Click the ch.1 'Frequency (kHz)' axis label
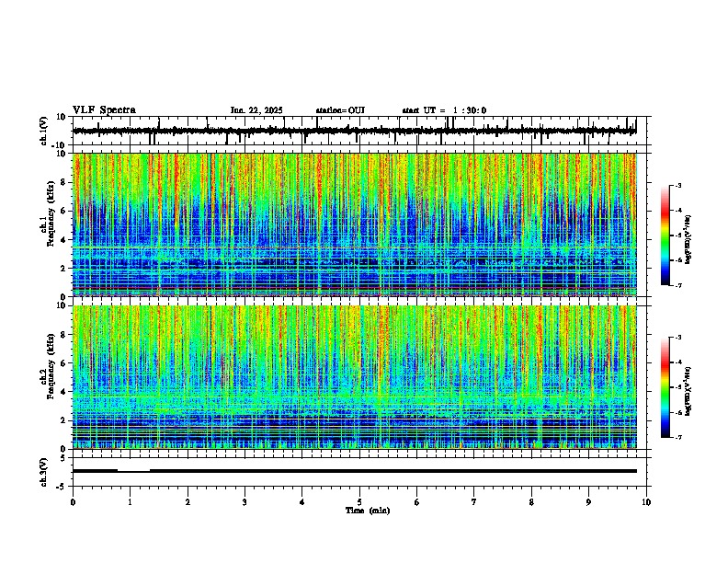This screenshot has height=563, width=728. pyautogui.click(x=51, y=214)
